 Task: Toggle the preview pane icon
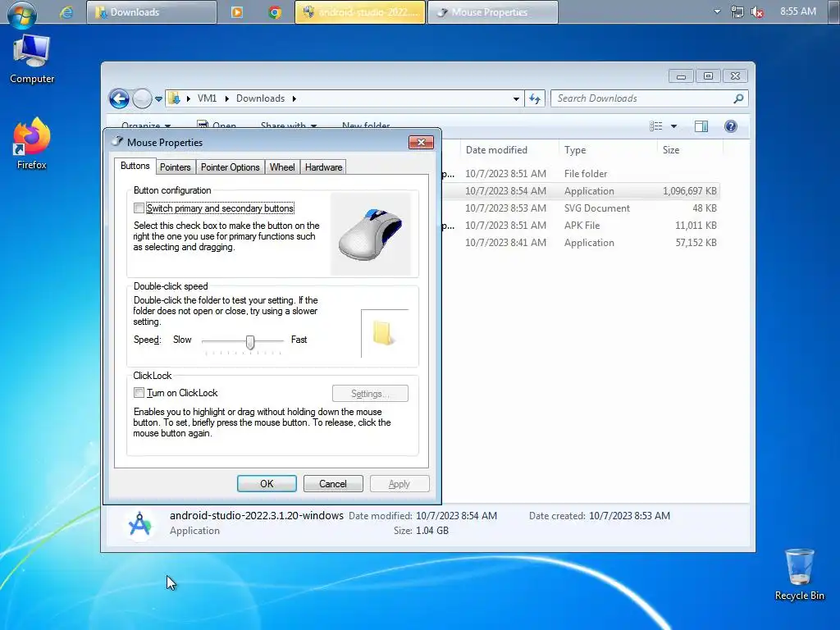pos(701,126)
